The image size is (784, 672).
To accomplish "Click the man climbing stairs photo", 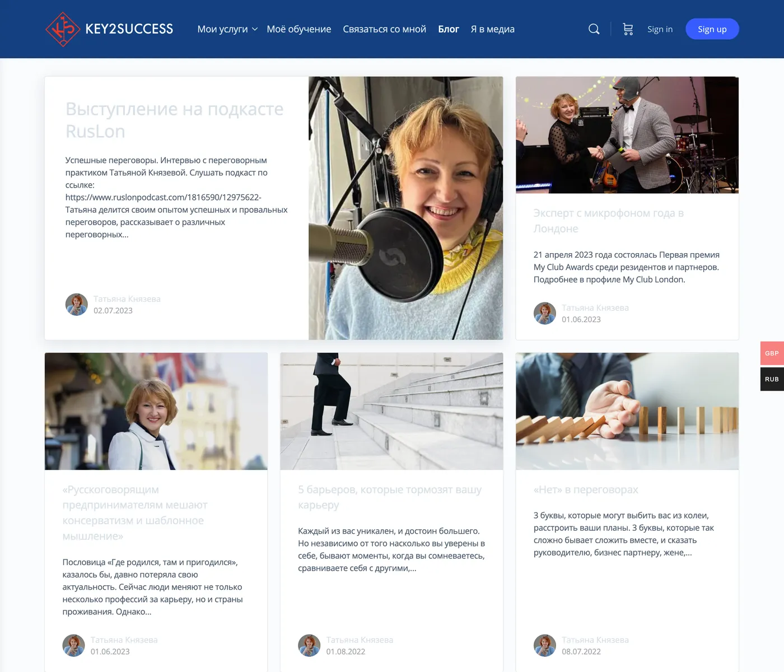I will coord(391,411).
